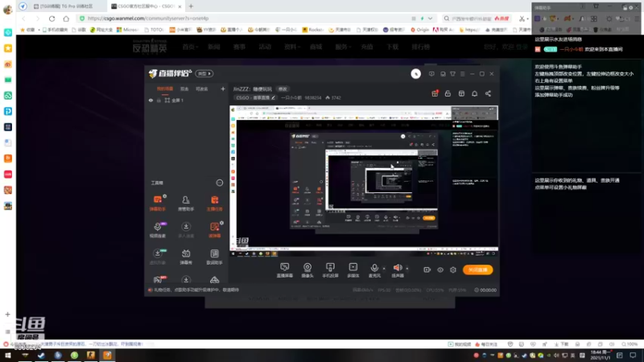This screenshot has height=362, width=644.
Task: Click the orange 关闭直播 button
Action: 478,269
